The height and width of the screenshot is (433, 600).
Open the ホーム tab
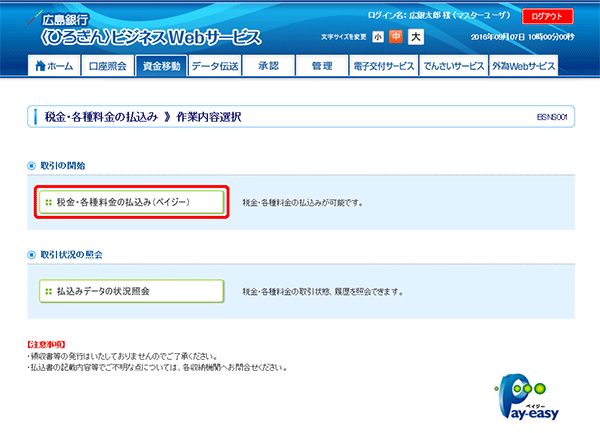(54, 66)
